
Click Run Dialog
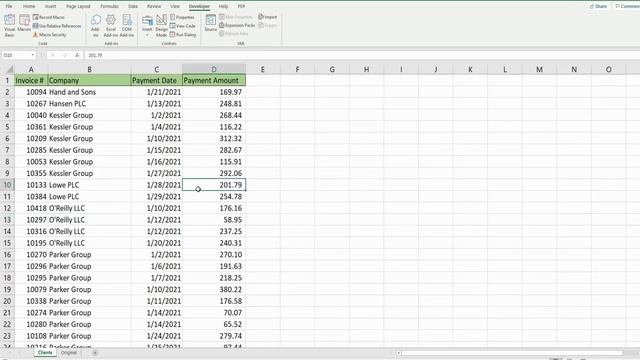183,35
